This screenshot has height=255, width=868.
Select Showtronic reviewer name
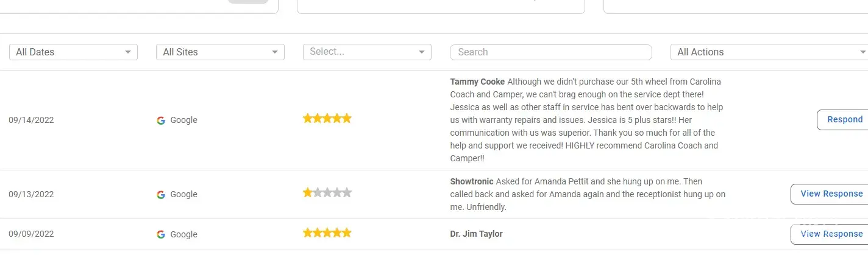472,181
